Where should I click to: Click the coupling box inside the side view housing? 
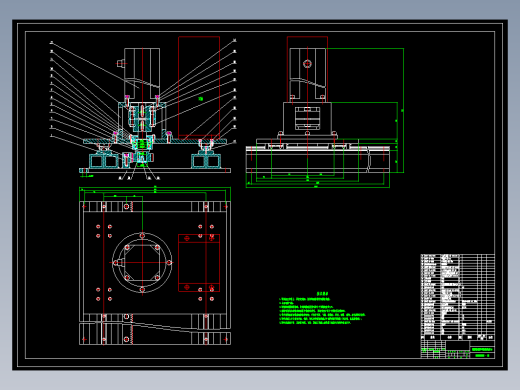[x=307, y=118]
